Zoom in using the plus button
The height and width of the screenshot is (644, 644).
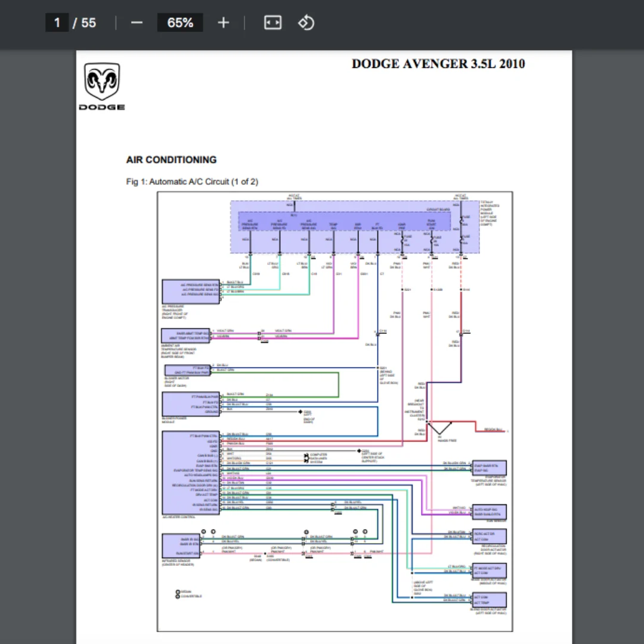click(223, 23)
